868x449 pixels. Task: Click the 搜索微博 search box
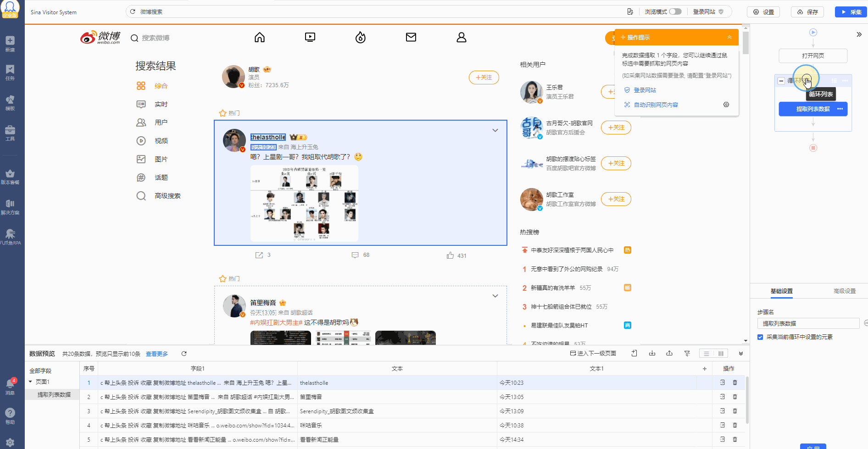pyautogui.click(x=156, y=38)
